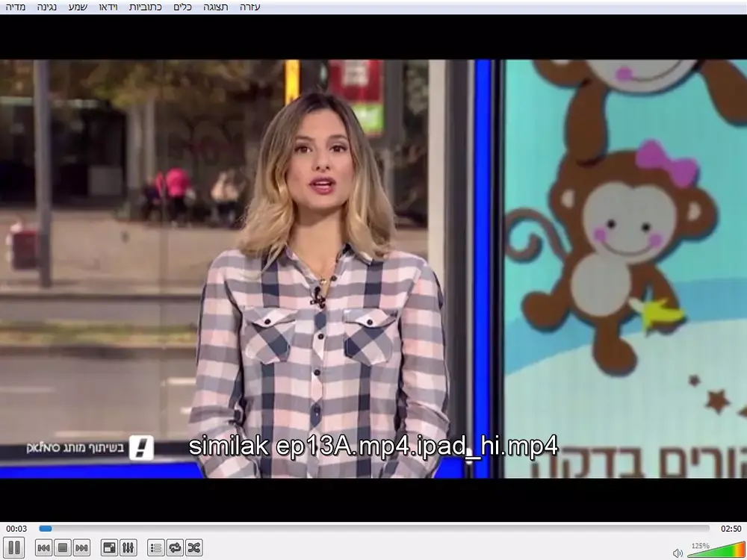Stop playback with the stop button
This screenshot has width=747, height=560.
coord(63,547)
